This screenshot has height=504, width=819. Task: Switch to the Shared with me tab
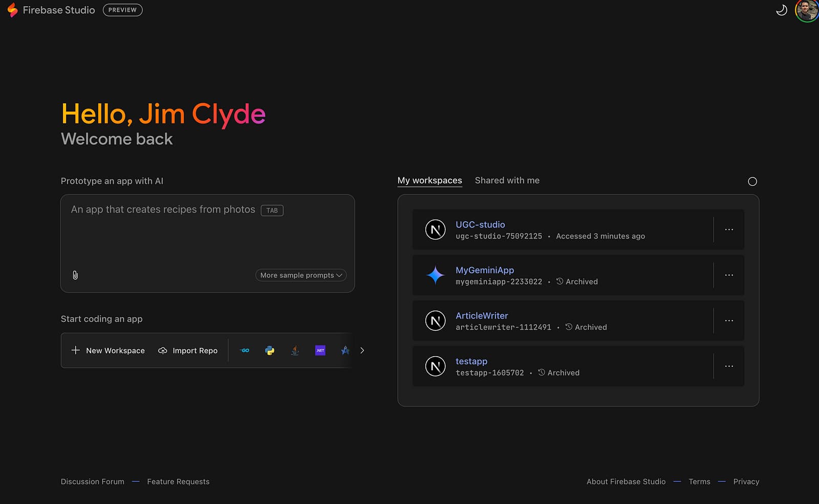(x=507, y=180)
